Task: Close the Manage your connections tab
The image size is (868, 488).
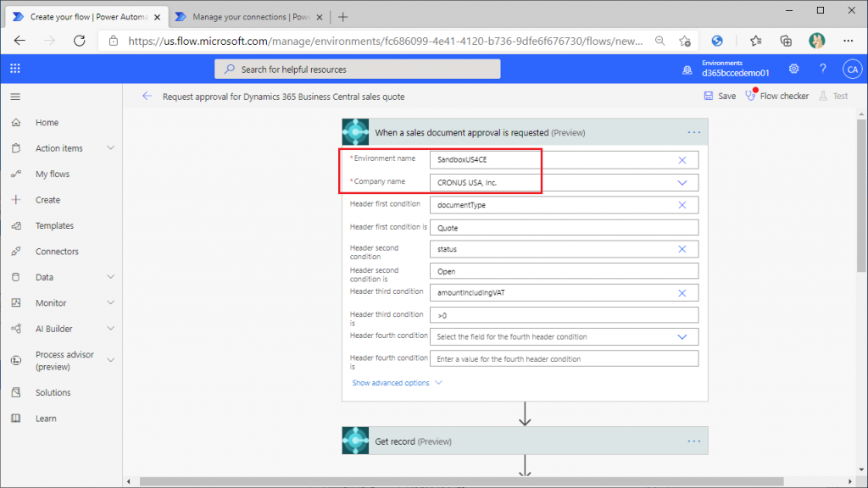Action: click(320, 17)
